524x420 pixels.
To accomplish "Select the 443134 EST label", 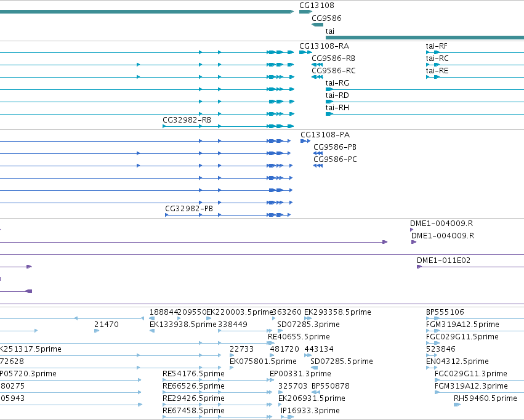I will (x=319, y=349).
